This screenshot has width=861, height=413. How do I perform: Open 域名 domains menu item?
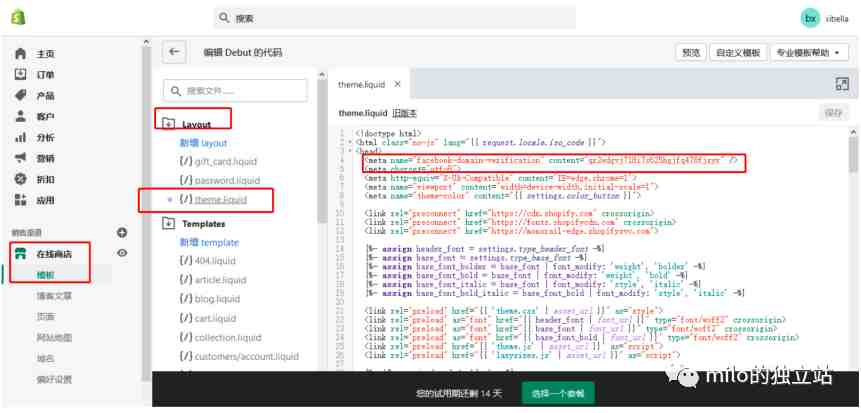[46, 359]
